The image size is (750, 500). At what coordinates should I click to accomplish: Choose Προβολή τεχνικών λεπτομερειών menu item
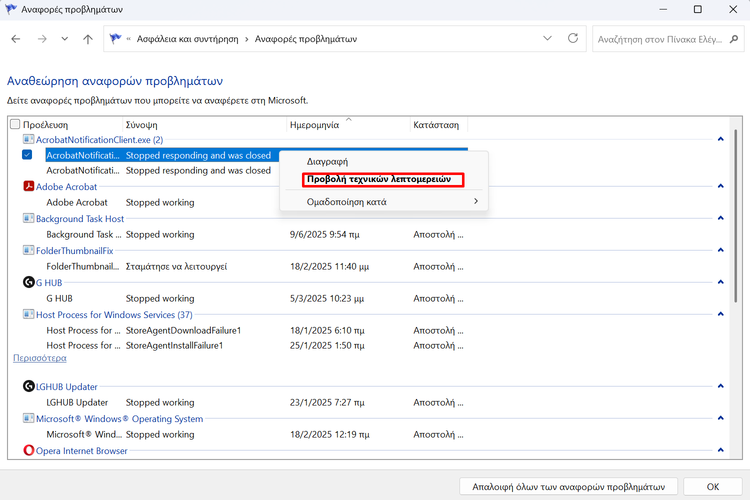384,179
